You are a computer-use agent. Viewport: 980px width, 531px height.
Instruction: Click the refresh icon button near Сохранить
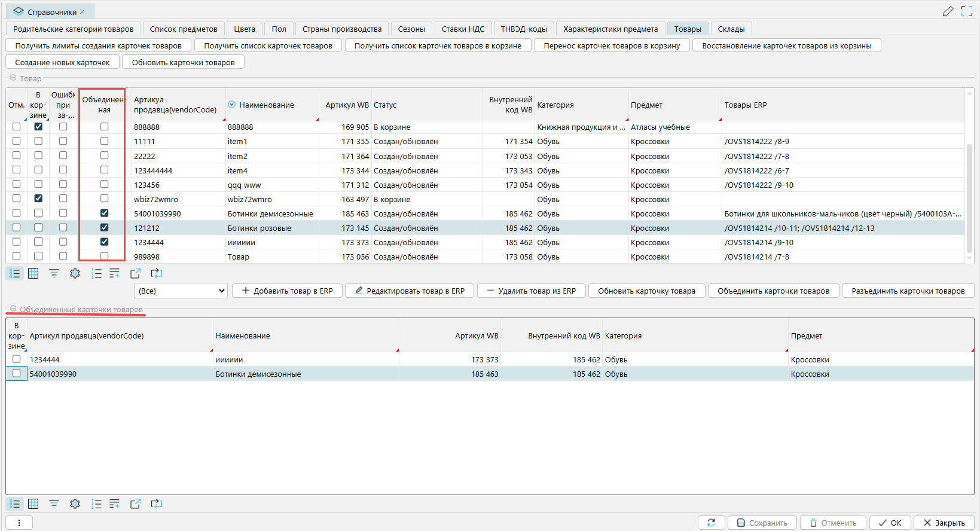711,523
